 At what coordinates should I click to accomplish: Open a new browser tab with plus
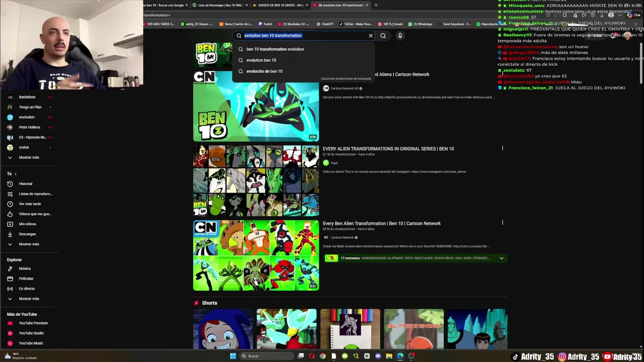click(376, 5)
